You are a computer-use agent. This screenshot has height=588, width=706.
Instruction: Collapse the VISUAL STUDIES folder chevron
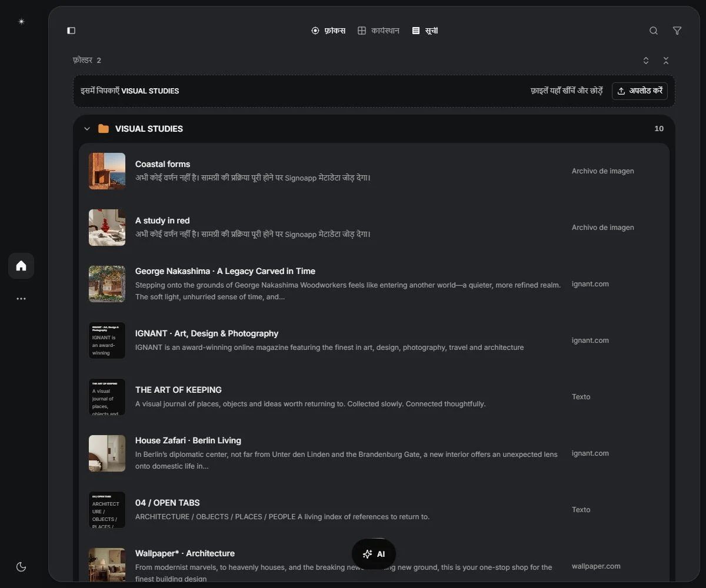(87, 129)
